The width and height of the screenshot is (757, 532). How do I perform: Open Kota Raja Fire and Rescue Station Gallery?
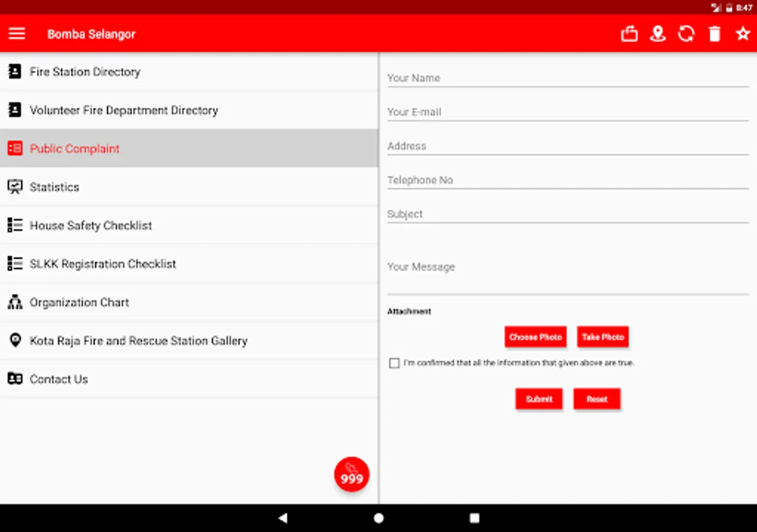click(x=189, y=340)
